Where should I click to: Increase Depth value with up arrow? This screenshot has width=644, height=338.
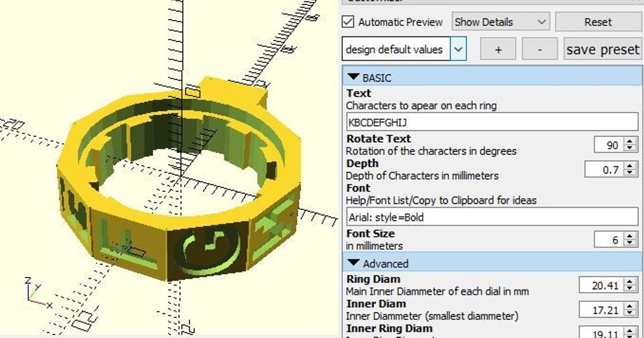click(x=630, y=166)
